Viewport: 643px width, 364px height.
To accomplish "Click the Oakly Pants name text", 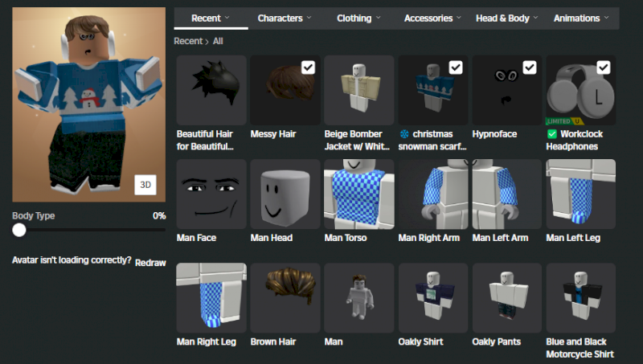I will click(497, 342).
